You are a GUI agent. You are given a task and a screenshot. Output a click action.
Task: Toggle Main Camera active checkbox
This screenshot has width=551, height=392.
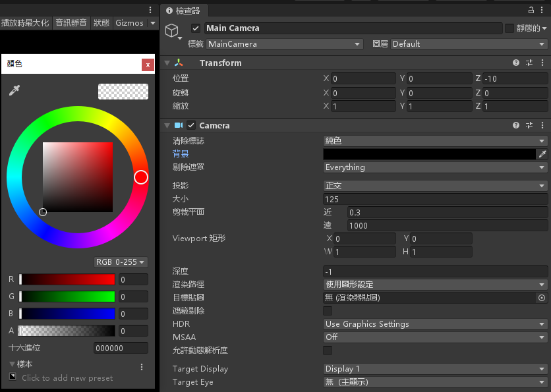click(x=195, y=28)
